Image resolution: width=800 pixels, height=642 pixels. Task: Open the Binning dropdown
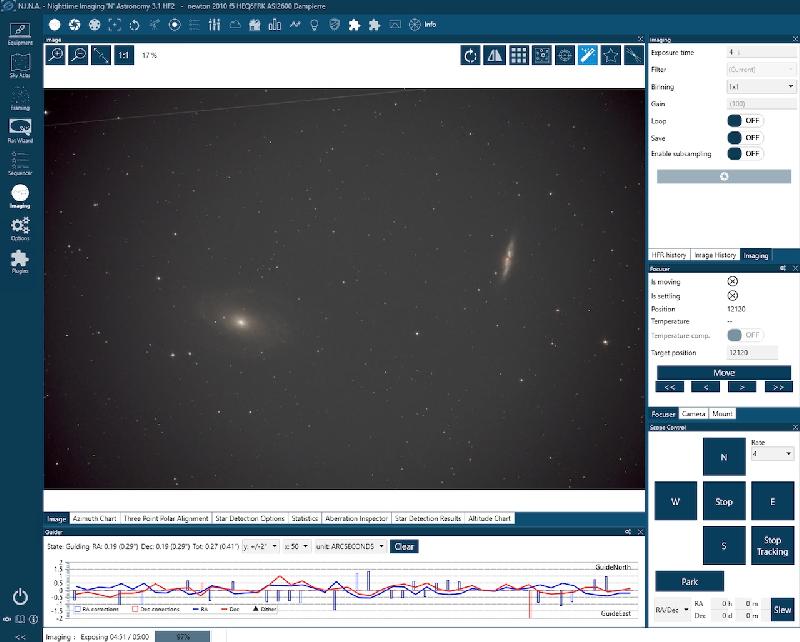click(x=760, y=87)
